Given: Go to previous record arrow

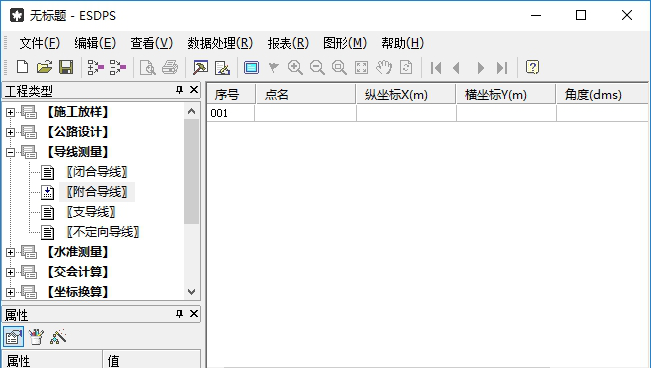Looking at the screenshot, I should (456, 68).
